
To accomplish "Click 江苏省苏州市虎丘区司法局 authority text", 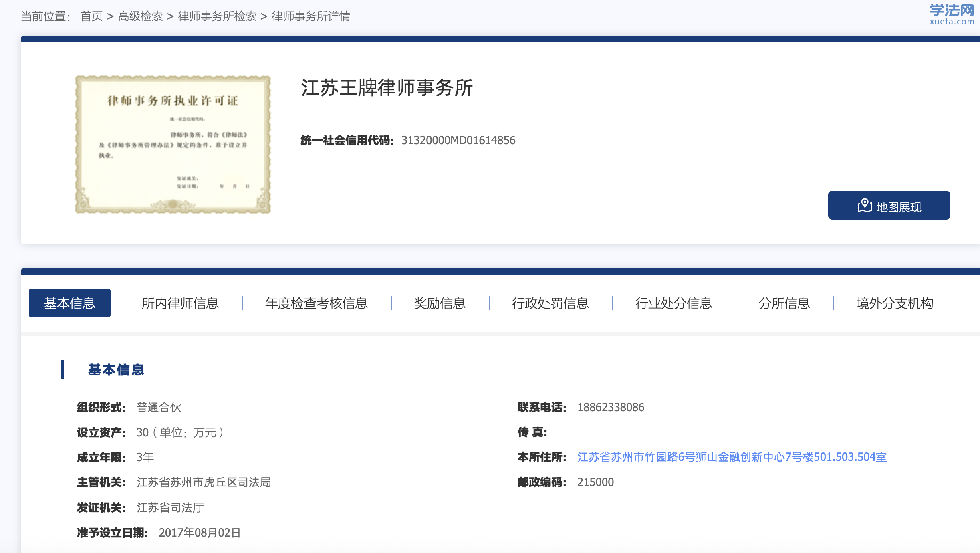I will click(x=204, y=482).
